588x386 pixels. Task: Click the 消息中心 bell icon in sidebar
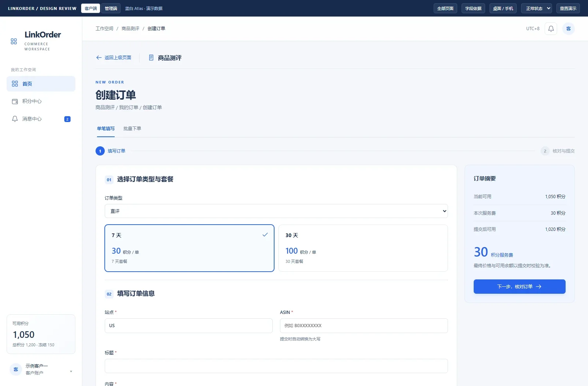pos(15,119)
